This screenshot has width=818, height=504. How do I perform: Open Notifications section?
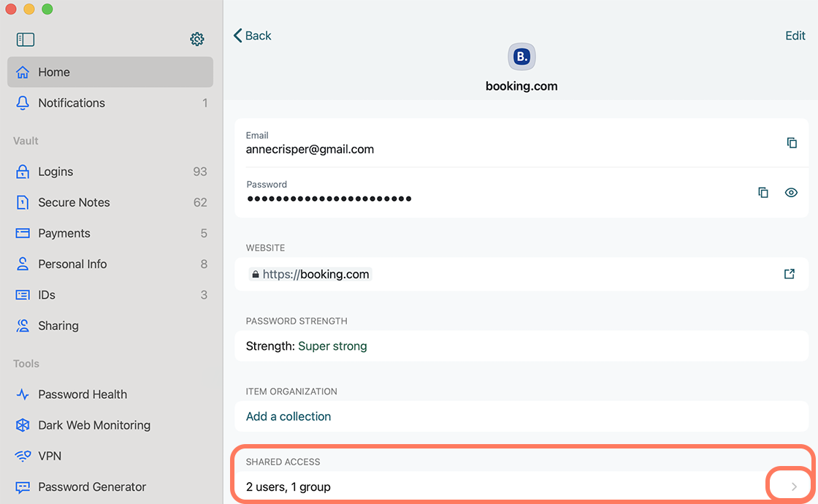(110, 103)
